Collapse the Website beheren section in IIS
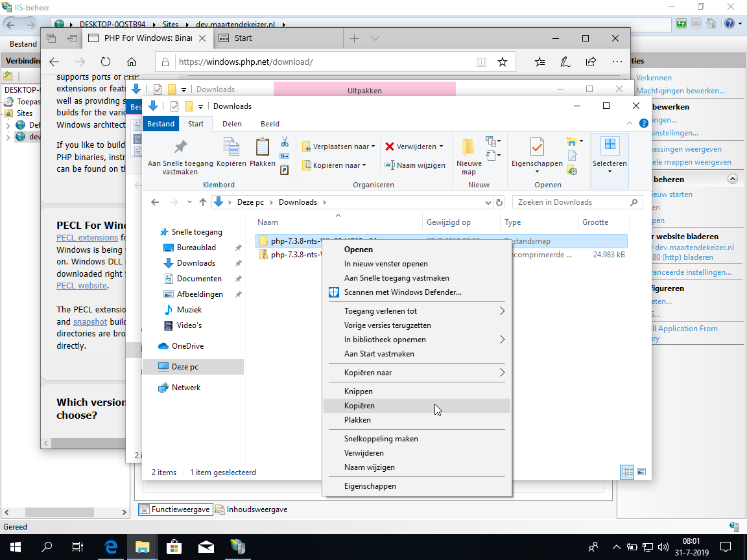The width and height of the screenshot is (747, 560). click(733, 179)
